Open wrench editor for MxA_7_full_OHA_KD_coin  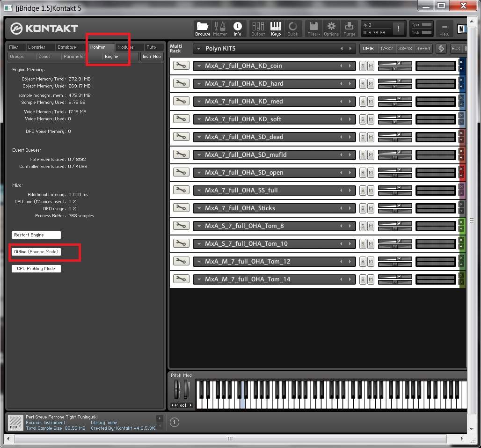180,66
